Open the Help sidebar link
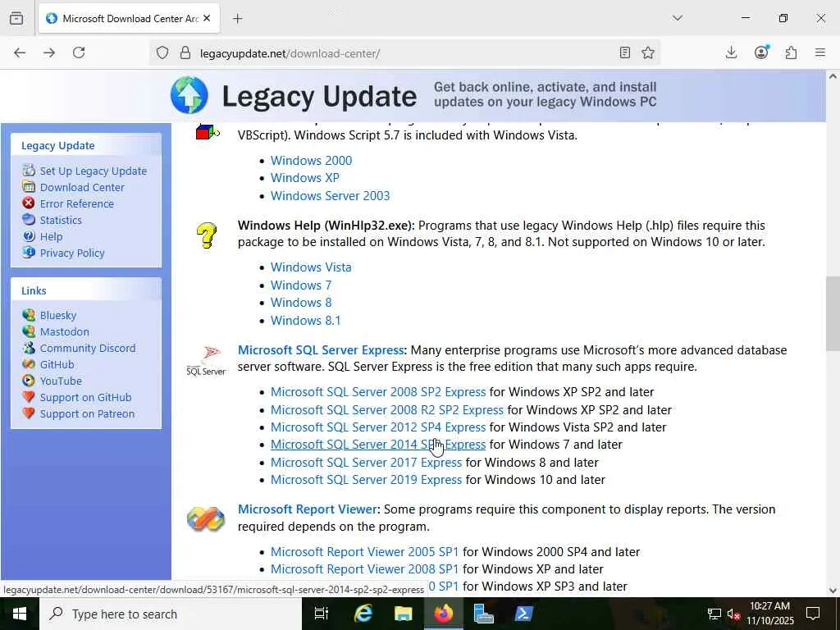Image resolution: width=840 pixels, height=630 pixels. coord(51,237)
